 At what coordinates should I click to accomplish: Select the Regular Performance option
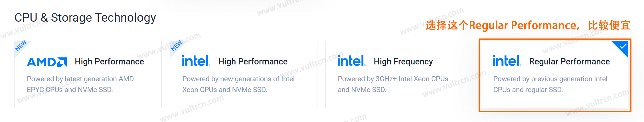555,75
